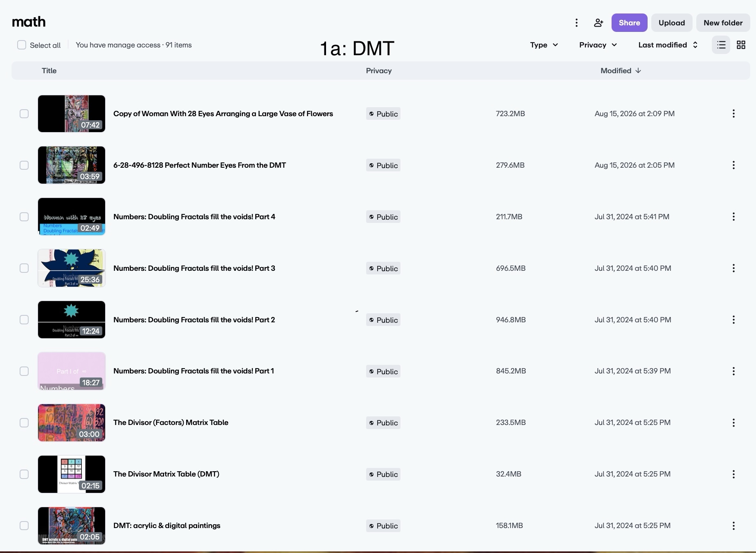This screenshot has width=756, height=553.
Task: Click the Title column header
Action: tap(49, 71)
